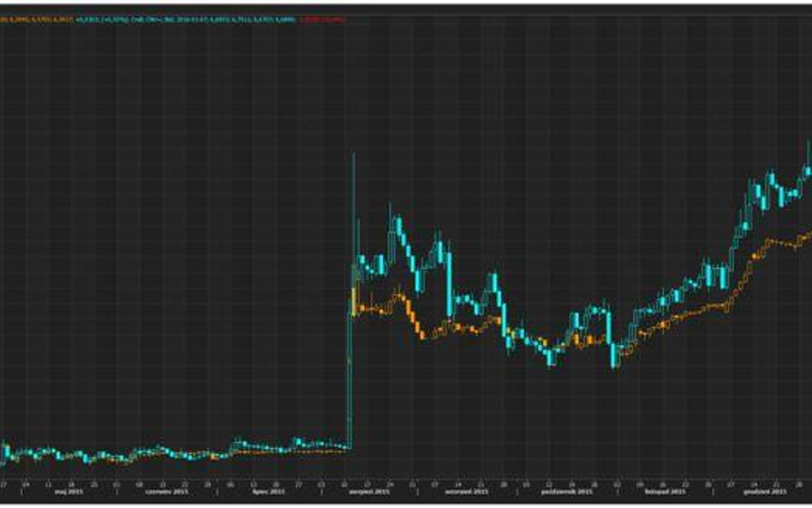Screen dimensions: 812x508
Task: Click the red percentage legend value
Action: click(322, 20)
